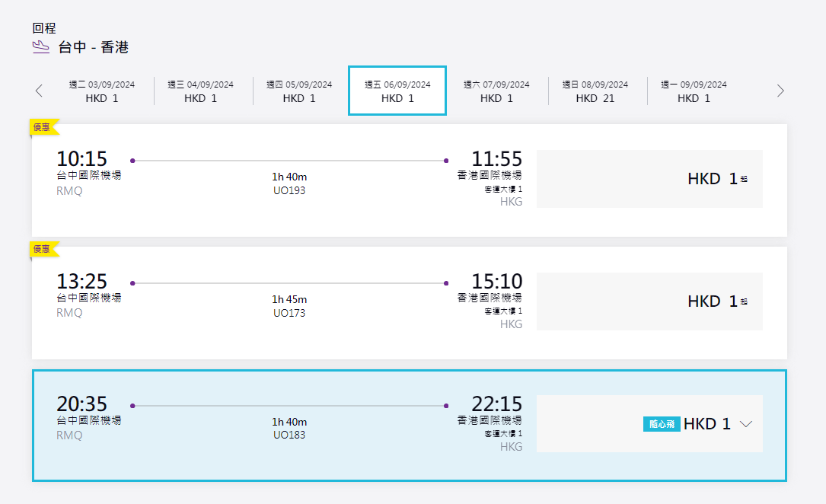Show later dates with right arrow
The height and width of the screenshot is (504, 826).
780,91
